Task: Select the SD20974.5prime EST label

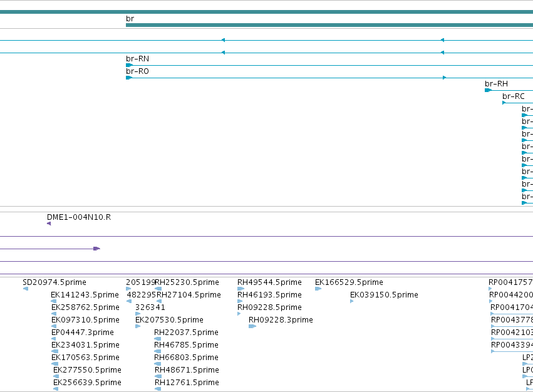Action: point(54,282)
